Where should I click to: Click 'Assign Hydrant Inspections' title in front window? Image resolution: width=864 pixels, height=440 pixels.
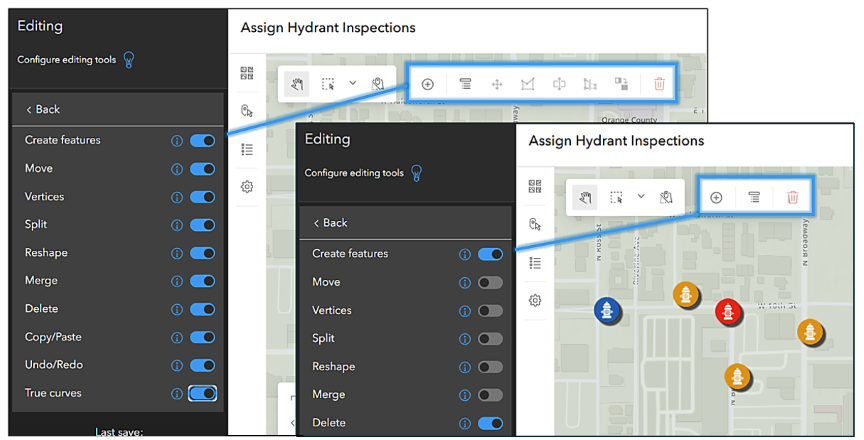tap(616, 140)
